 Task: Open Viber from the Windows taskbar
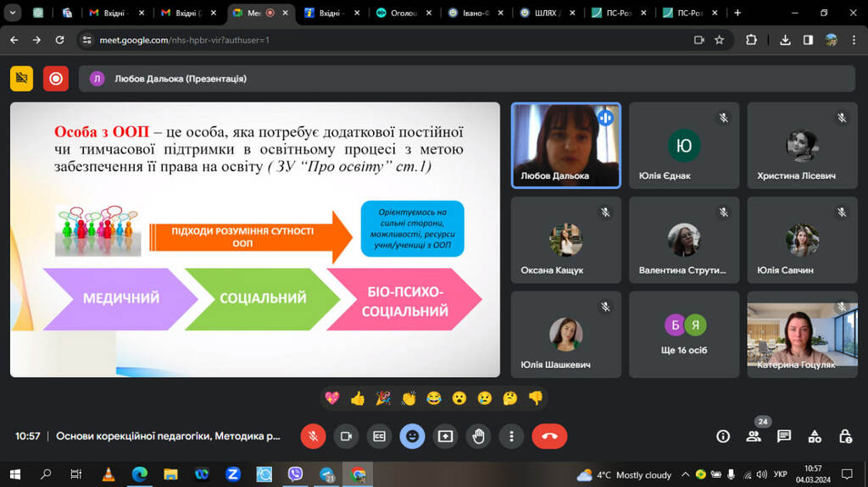coord(295,474)
